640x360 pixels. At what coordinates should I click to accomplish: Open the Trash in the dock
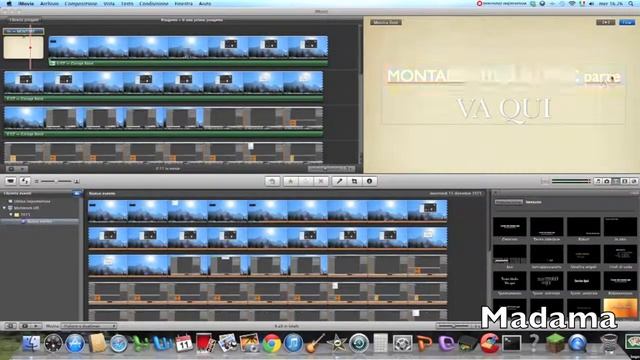[609, 343]
